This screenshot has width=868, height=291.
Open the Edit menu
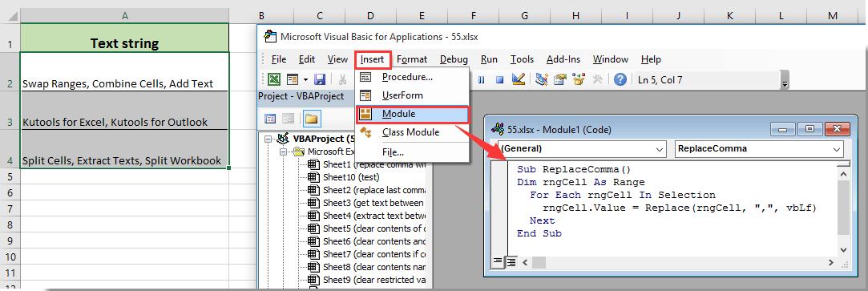point(307,59)
